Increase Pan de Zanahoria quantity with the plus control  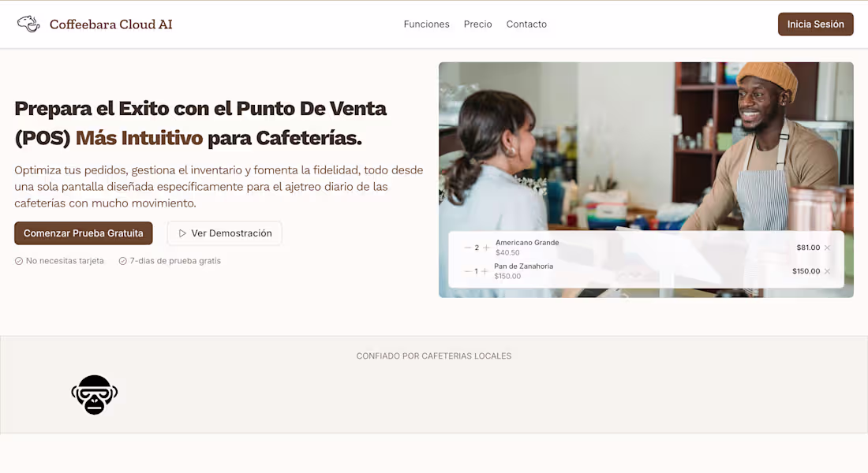click(x=485, y=270)
